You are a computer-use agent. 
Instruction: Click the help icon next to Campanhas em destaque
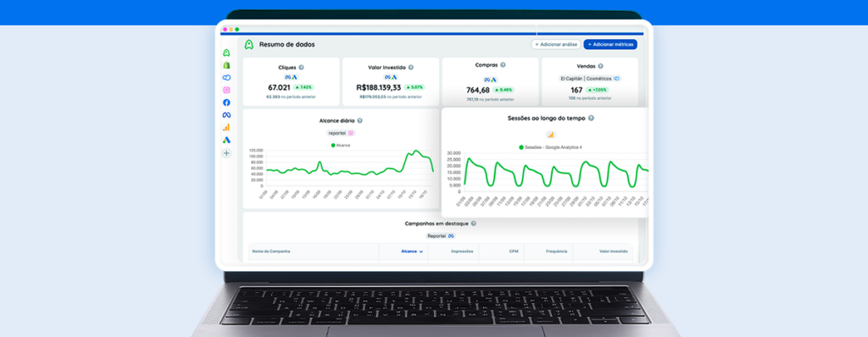[473, 224]
